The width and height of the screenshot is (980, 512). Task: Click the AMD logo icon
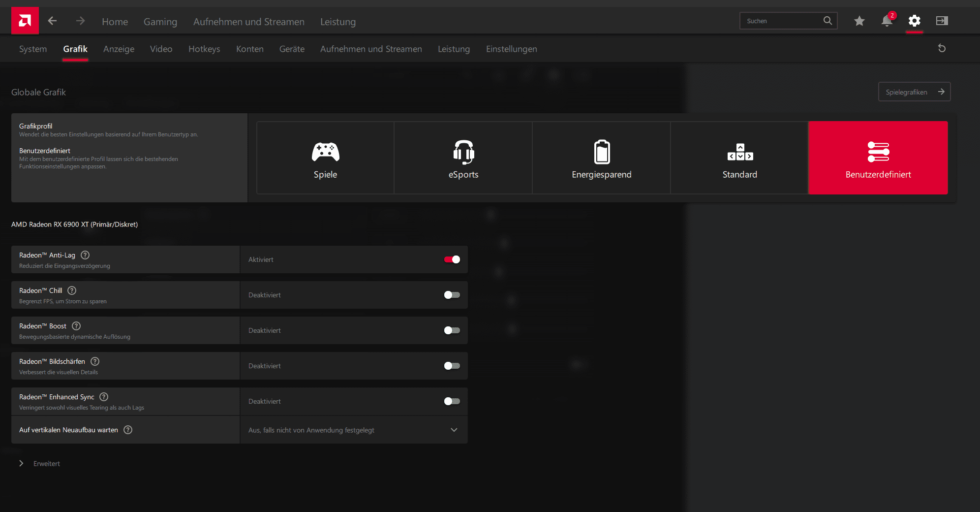(x=25, y=21)
